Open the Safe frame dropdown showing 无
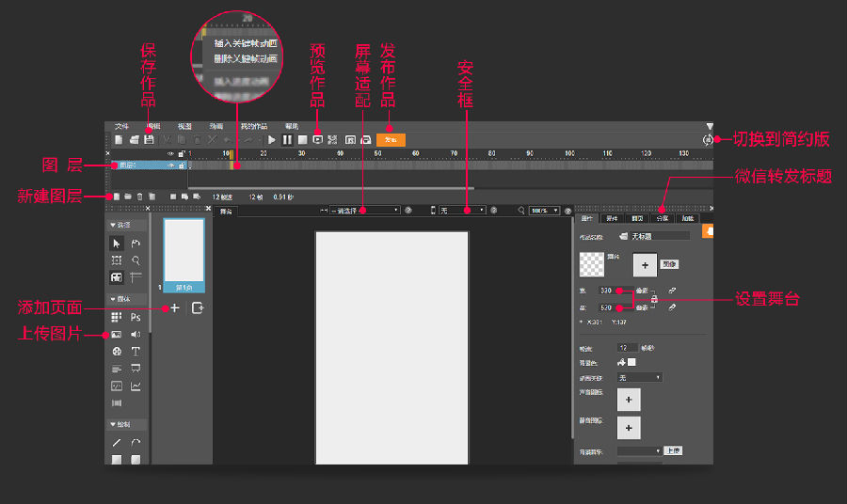This screenshot has height=504, width=847. (x=462, y=211)
